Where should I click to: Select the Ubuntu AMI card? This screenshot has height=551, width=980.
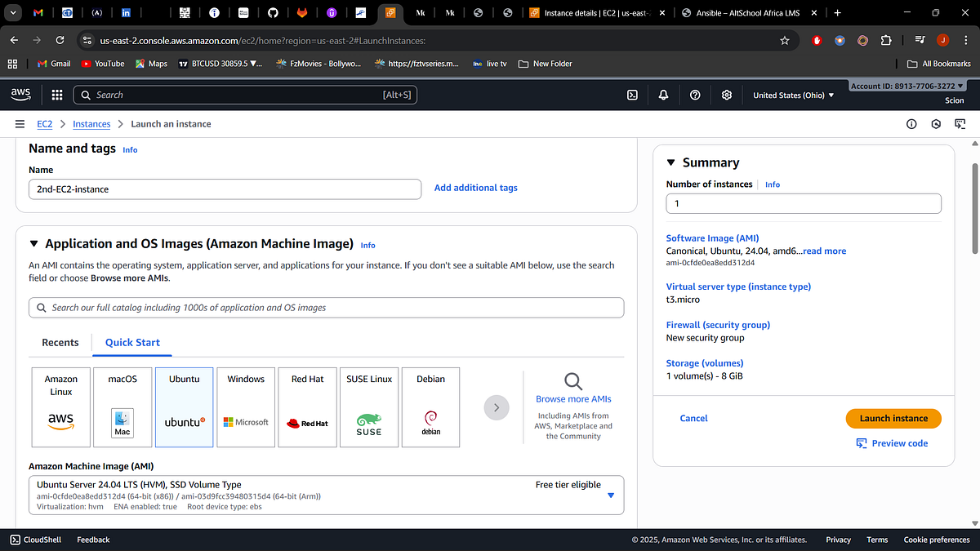184,407
